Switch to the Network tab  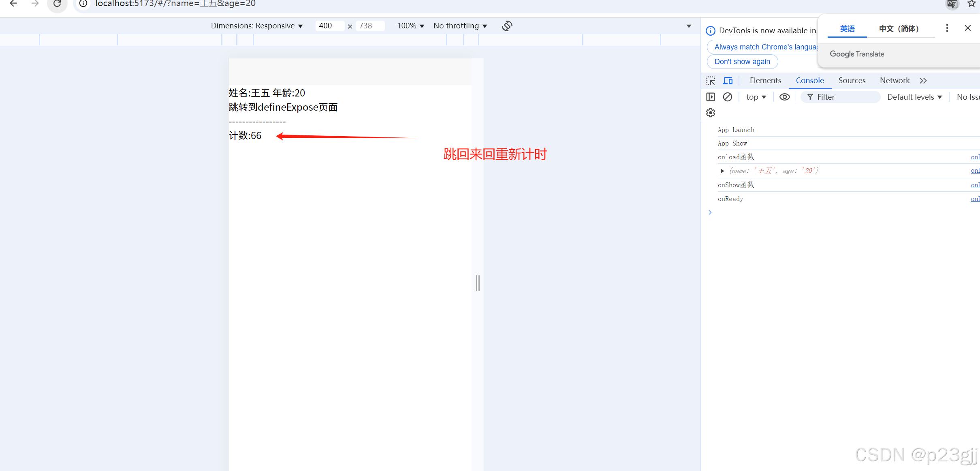click(x=895, y=81)
